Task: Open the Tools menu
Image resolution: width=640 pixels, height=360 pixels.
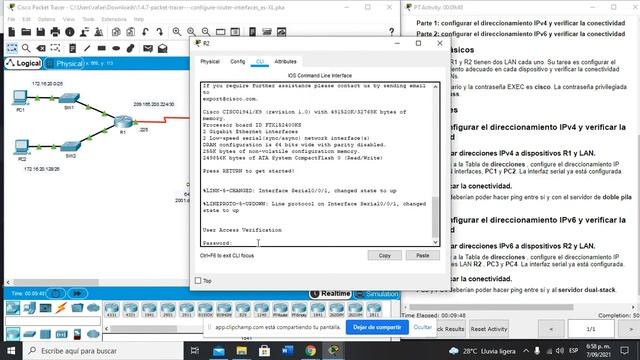Action: click(88, 19)
